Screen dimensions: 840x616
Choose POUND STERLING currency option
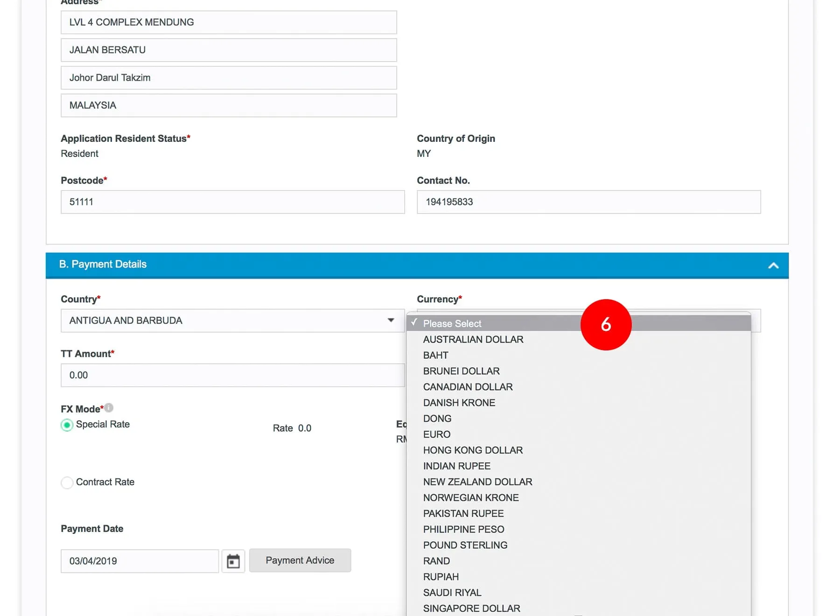465,545
